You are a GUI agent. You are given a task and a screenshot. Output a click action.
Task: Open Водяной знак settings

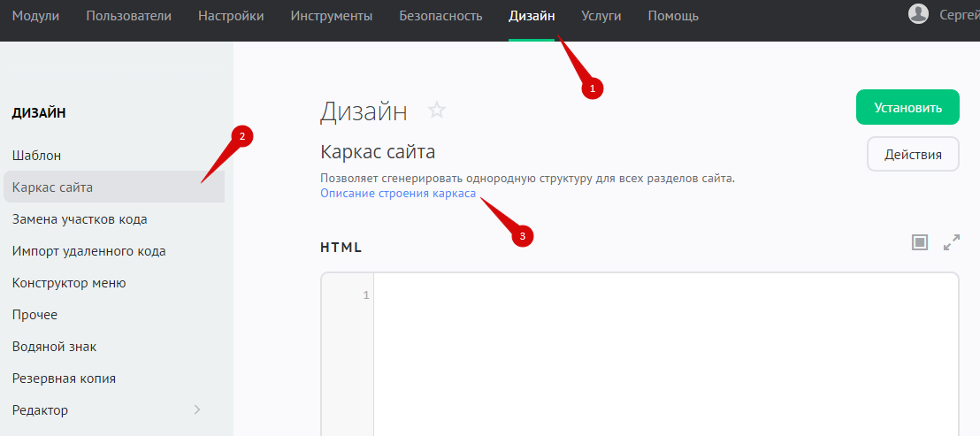pyautogui.click(x=54, y=347)
